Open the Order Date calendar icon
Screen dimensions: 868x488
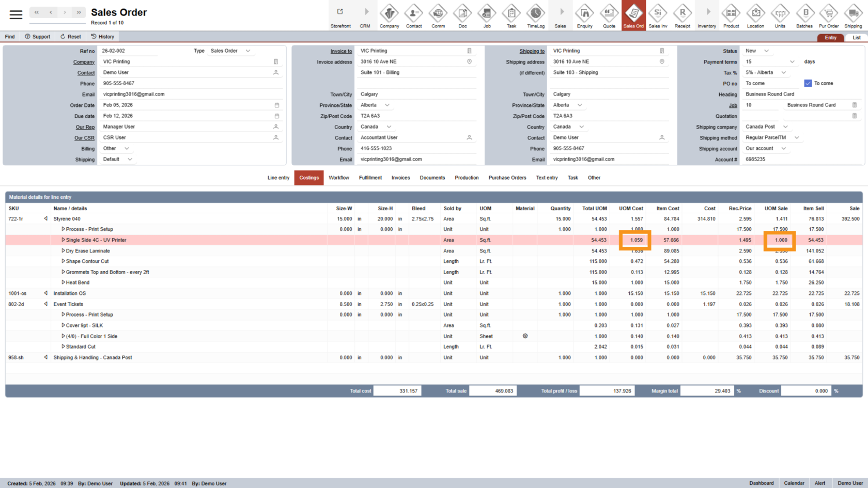coord(277,105)
